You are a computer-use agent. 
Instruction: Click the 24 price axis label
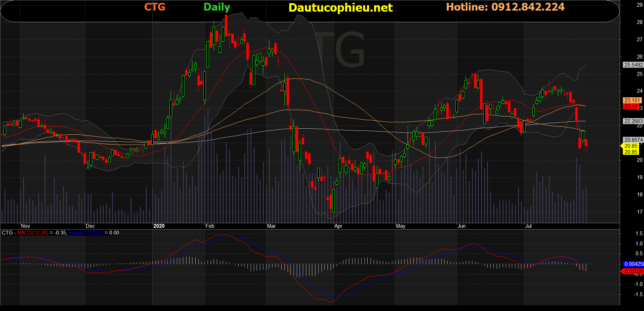(639, 91)
